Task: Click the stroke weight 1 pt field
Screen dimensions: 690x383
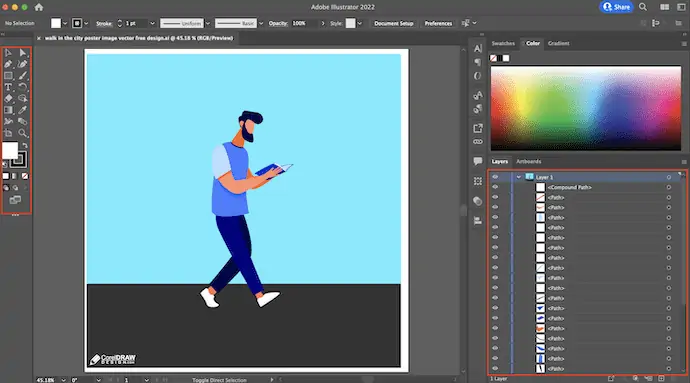Action: click(x=136, y=23)
